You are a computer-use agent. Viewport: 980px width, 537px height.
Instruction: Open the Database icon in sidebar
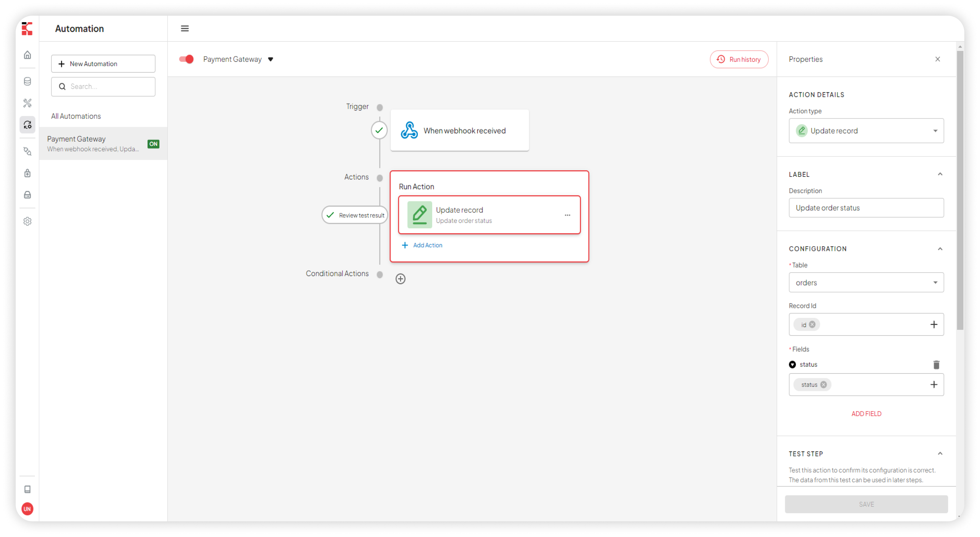(27, 81)
